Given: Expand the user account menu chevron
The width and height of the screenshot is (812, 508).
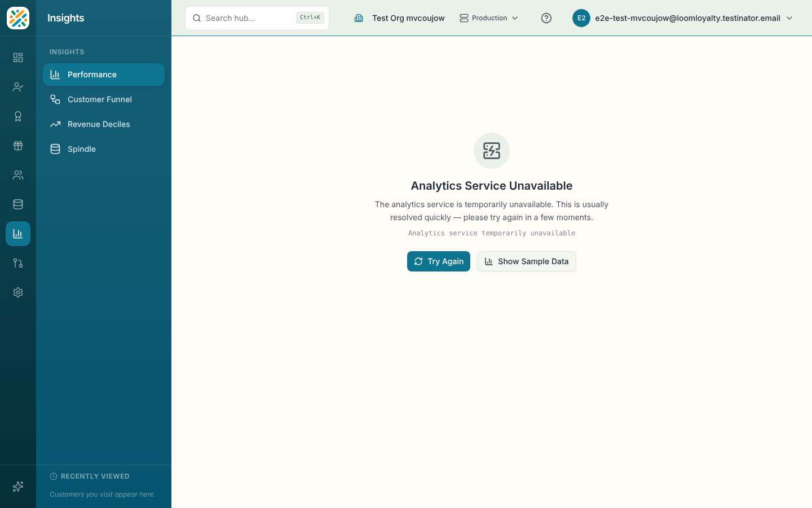Looking at the screenshot, I should (x=789, y=18).
